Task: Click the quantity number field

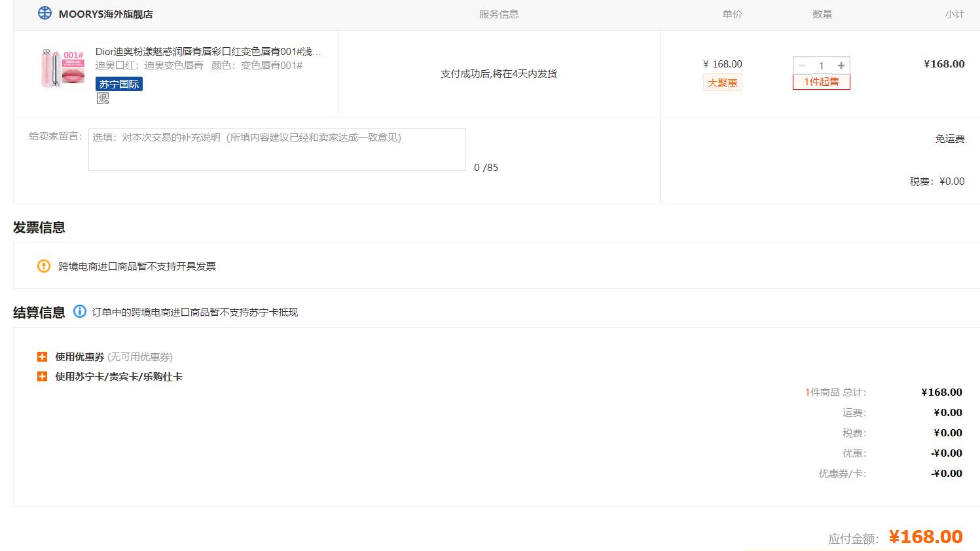Action: tap(821, 66)
